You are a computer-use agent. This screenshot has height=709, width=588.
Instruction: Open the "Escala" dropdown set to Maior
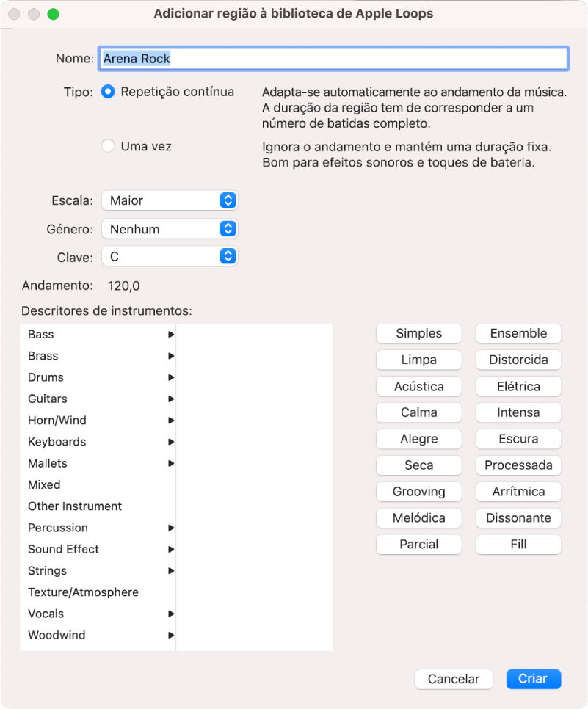pos(170,200)
